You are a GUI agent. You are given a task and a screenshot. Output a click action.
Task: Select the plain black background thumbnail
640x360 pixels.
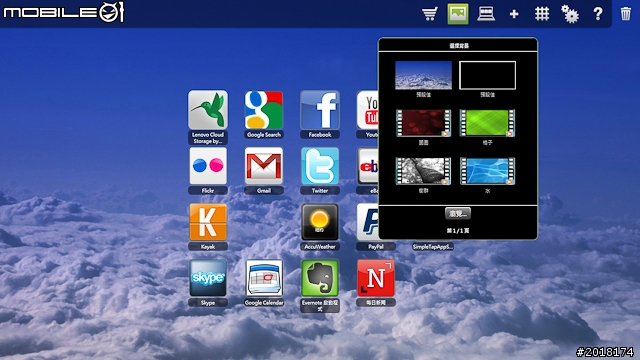coord(487,75)
